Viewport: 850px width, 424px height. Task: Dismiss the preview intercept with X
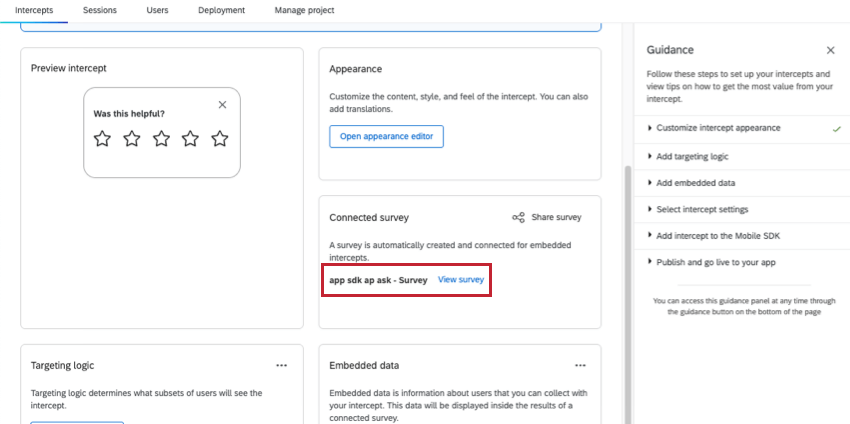tap(222, 105)
